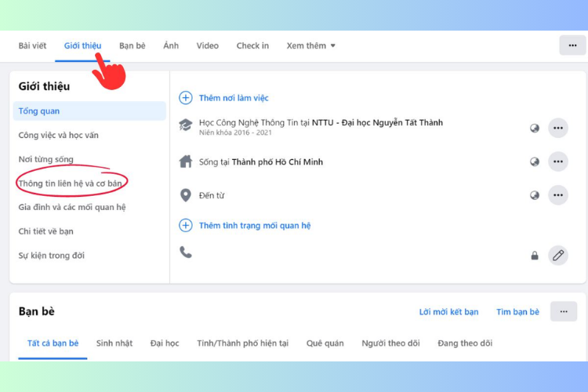This screenshot has height=392, width=588.
Task: Select Gia đình và các mối quan hệ
Action: (72, 207)
